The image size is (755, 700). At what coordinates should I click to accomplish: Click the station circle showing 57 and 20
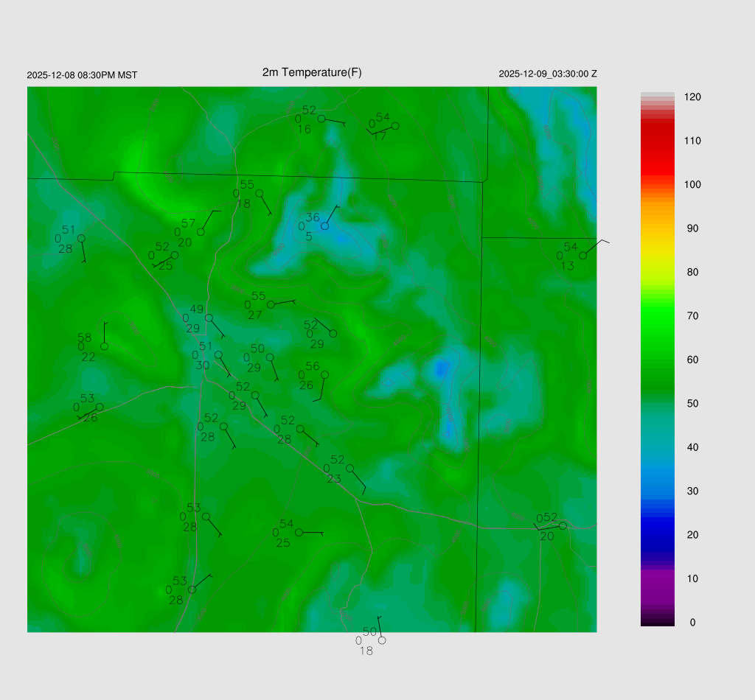point(201,232)
